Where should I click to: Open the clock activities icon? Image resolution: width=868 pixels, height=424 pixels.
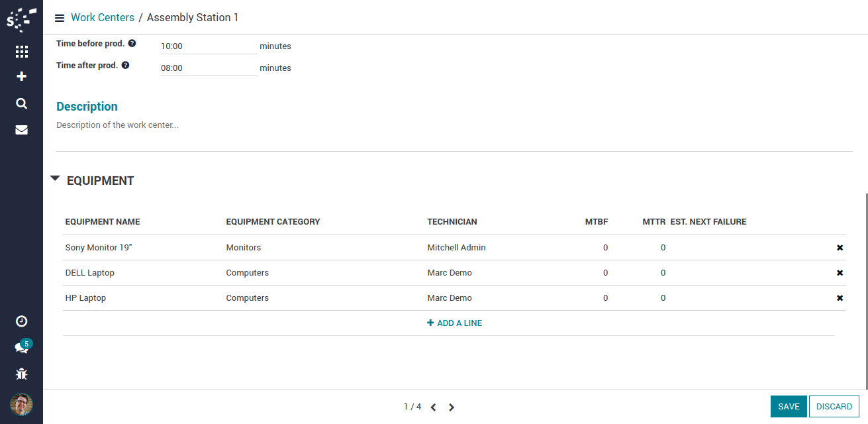21,321
